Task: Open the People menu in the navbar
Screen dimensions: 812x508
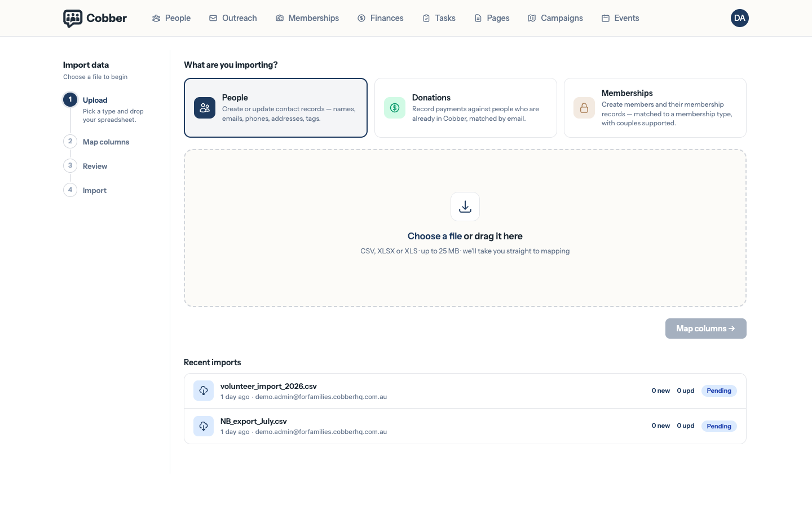Action: click(x=171, y=18)
